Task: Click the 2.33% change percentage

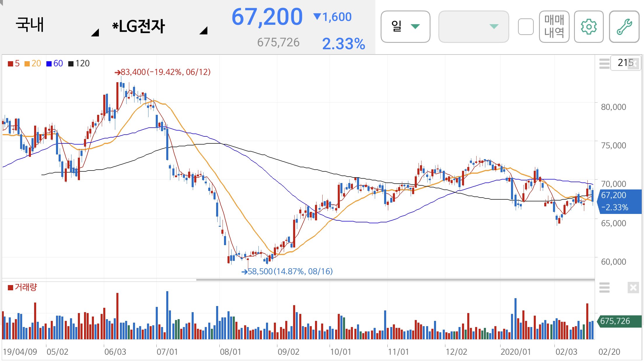Action: point(344,44)
